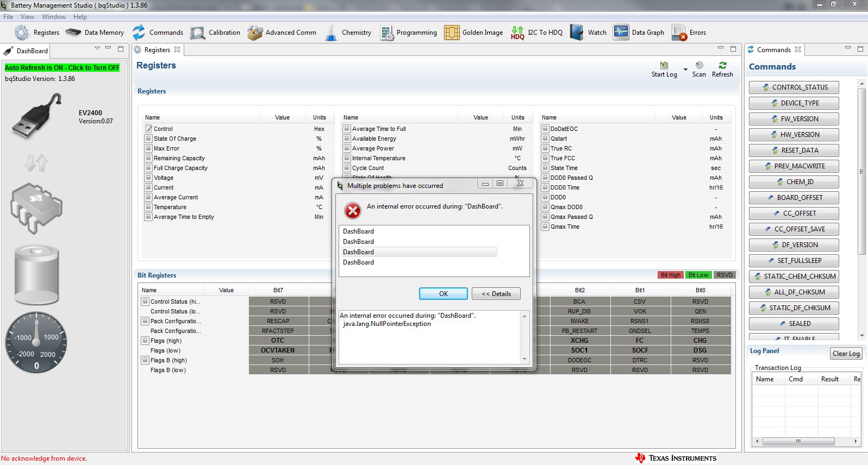Click the Start Log icon

tap(664, 65)
